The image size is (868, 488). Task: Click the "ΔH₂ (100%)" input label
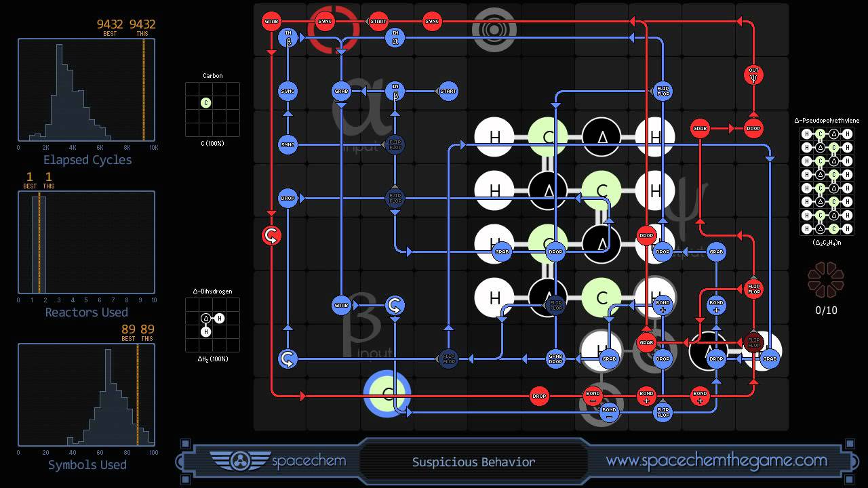click(212, 359)
